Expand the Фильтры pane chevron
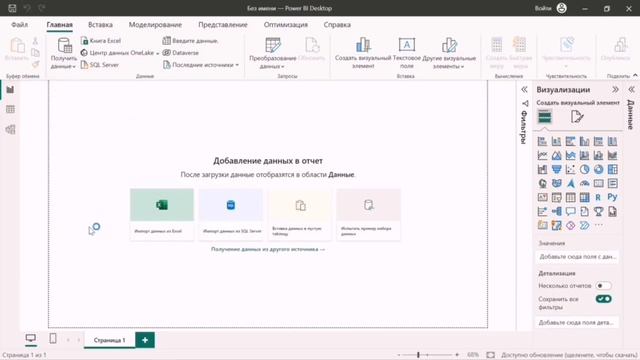Image resolution: width=640 pixels, height=360 pixels. point(524,89)
